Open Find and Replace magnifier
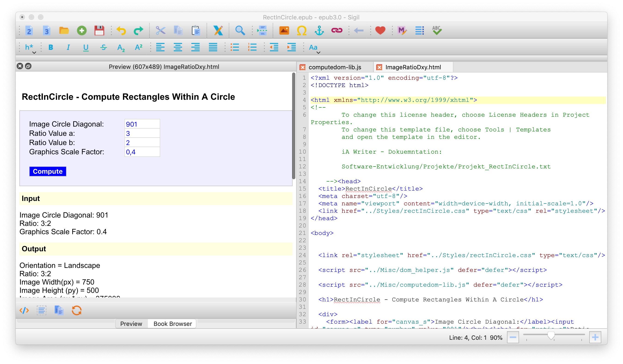 click(x=240, y=31)
